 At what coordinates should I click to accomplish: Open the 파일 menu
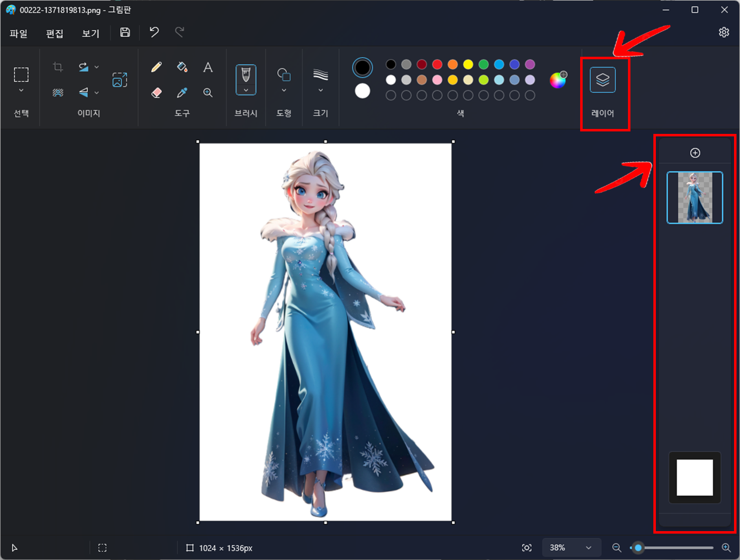pos(18,33)
